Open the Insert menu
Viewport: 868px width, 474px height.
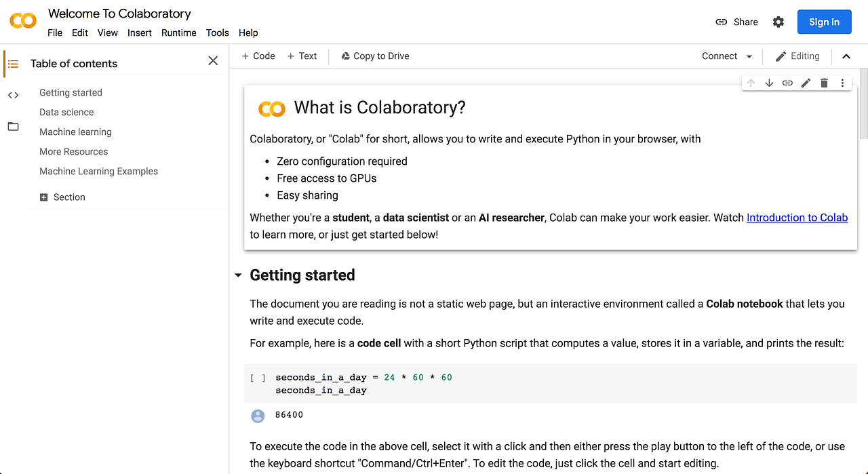(x=139, y=32)
